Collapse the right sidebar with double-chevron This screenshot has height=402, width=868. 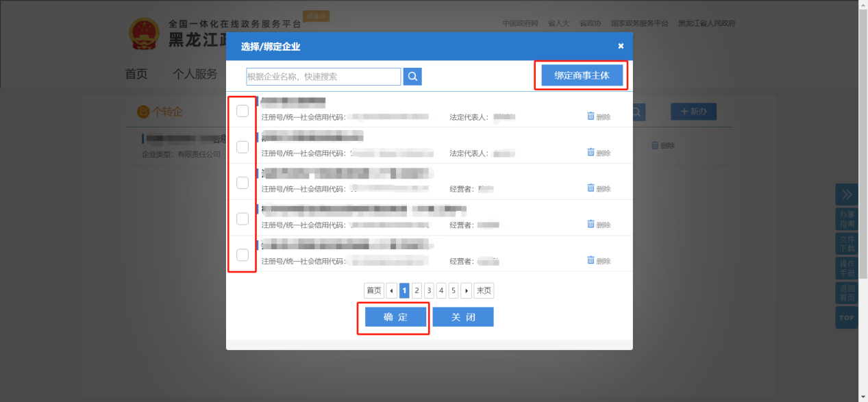846,194
